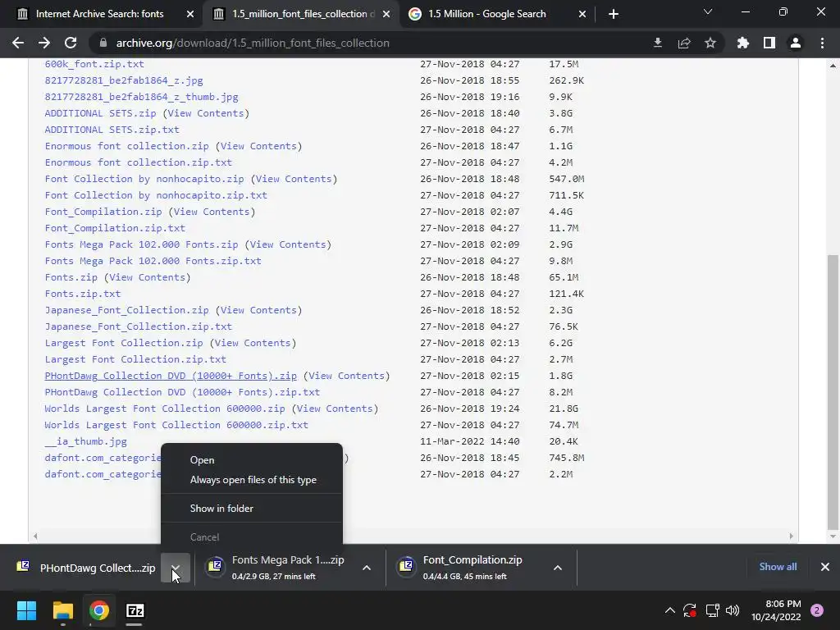Open Windows Start menu
This screenshot has width=840, height=630.
[x=26, y=610]
